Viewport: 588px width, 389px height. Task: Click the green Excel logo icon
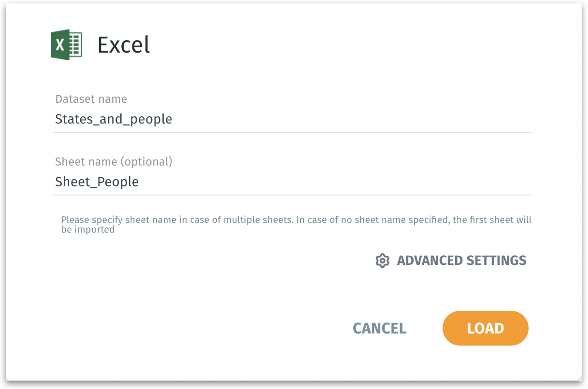(x=67, y=45)
